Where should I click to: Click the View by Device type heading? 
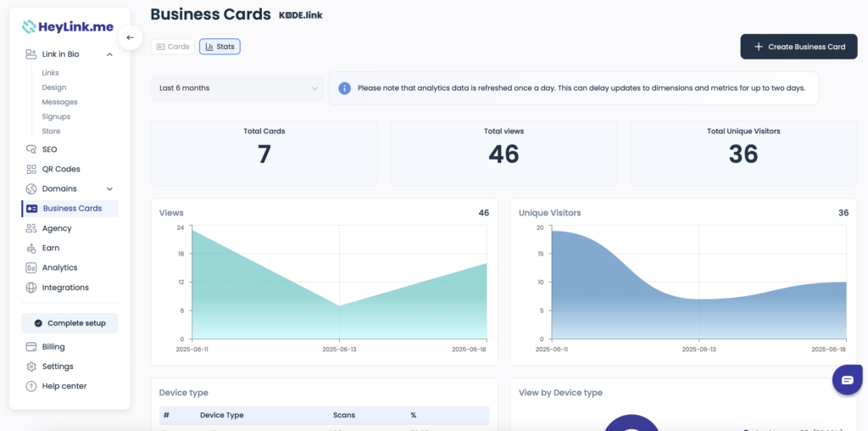click(x=560, y=393)
